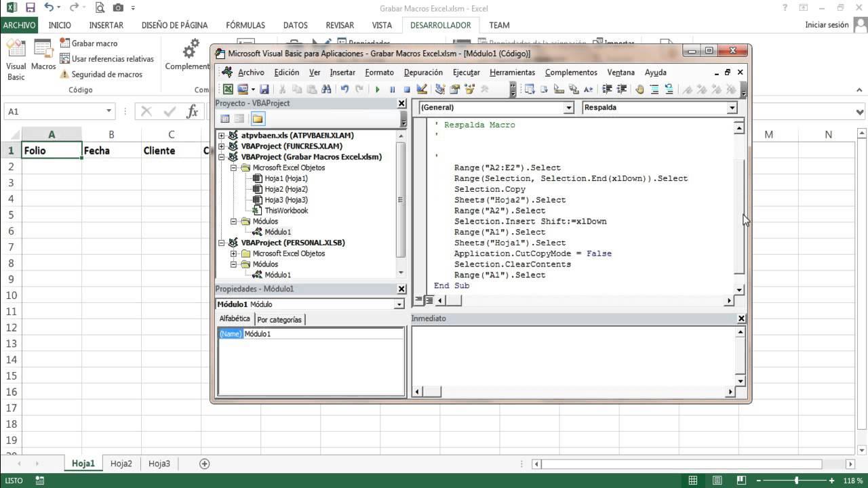This screenshot has width=868, height=488.
Task: Open the Macros list button
Action: point(43,56)
